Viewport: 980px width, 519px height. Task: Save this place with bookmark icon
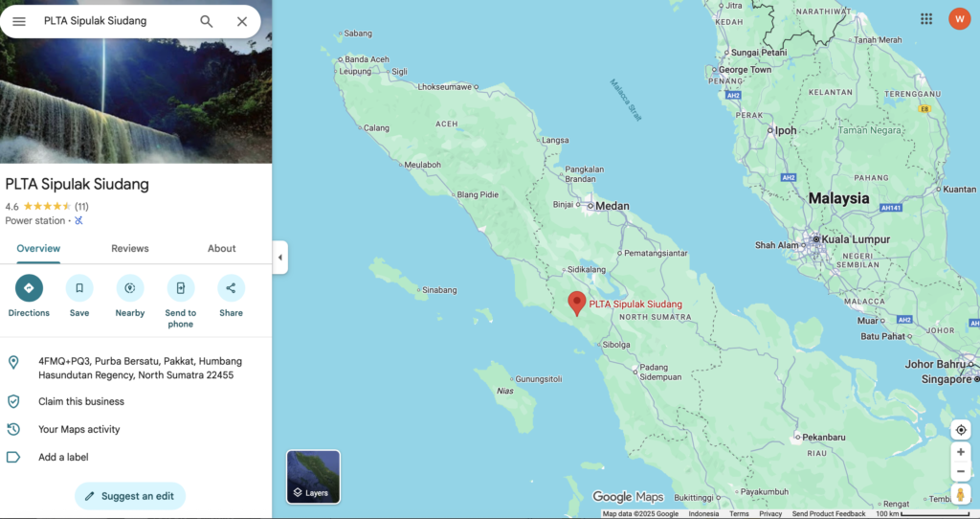click(79, 288)
